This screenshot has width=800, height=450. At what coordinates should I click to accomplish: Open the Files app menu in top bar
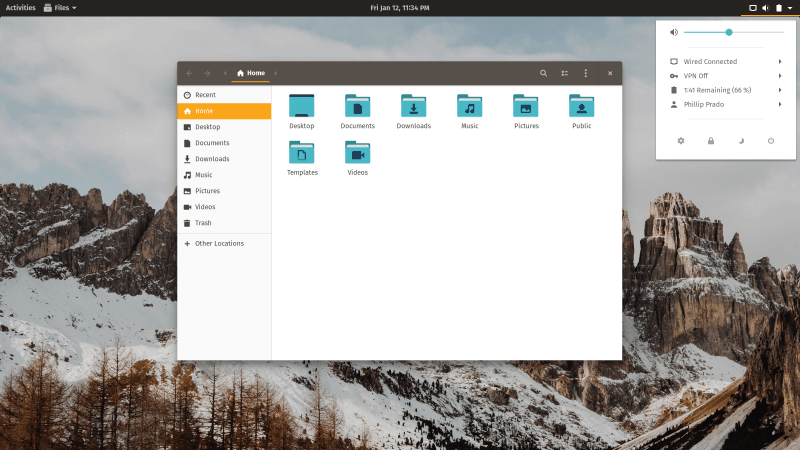tap(60, 8)
